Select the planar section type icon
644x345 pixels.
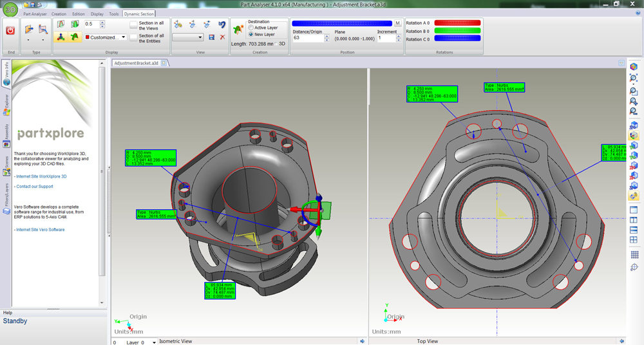point(29,30)
